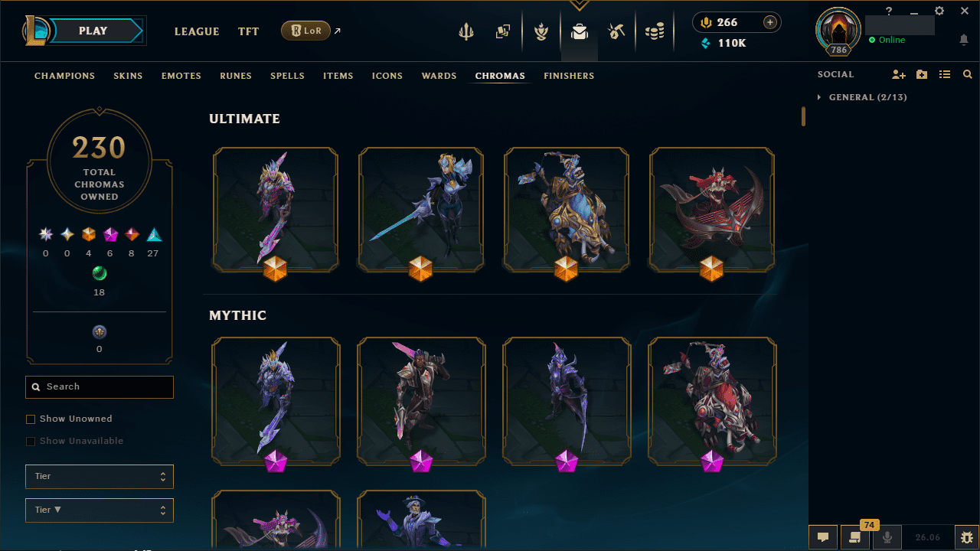980x551 pixels.
Task: Open the missions icon with 74 badge
Action: 855,537
